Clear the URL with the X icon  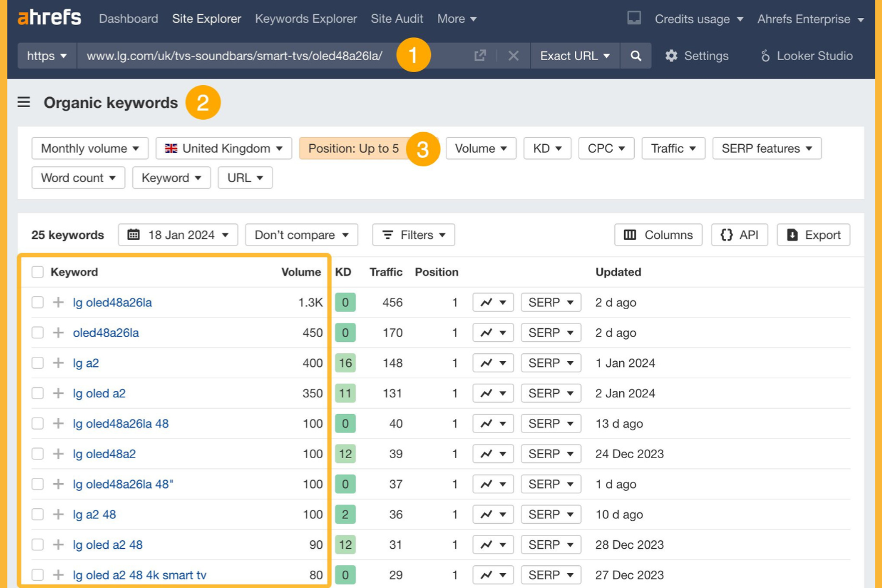point(512,55)
